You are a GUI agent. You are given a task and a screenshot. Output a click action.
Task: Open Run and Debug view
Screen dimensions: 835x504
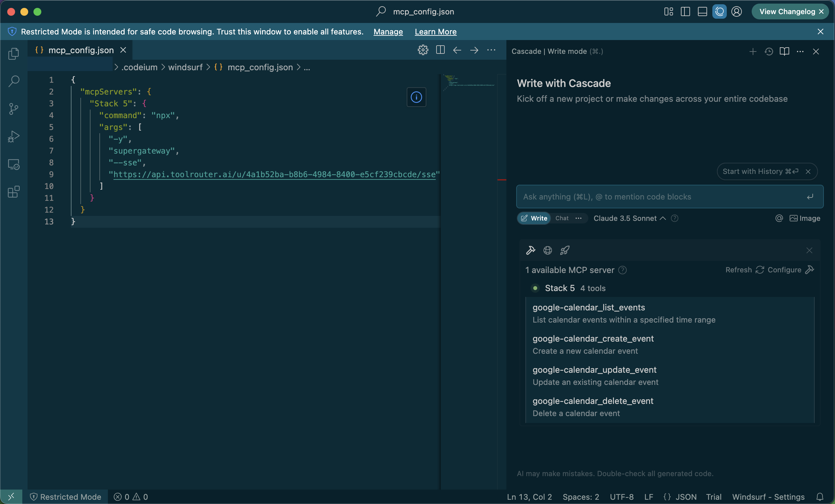(13, 136)
